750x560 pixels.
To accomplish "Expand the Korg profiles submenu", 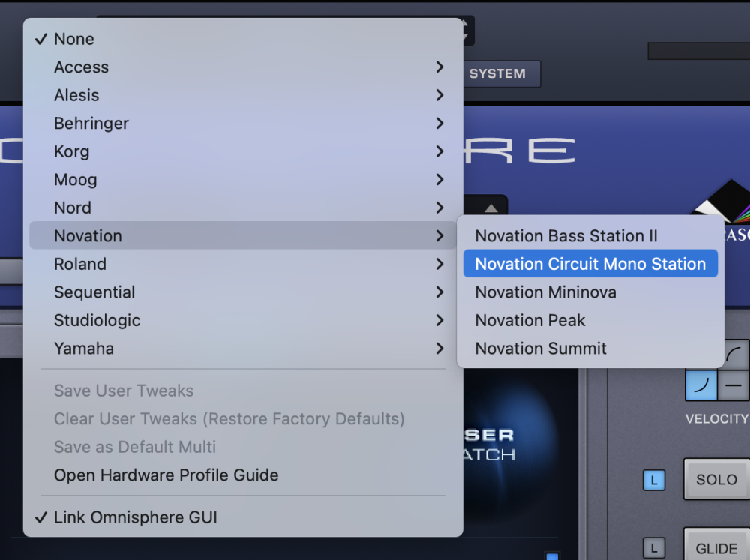I will [71, 151].
